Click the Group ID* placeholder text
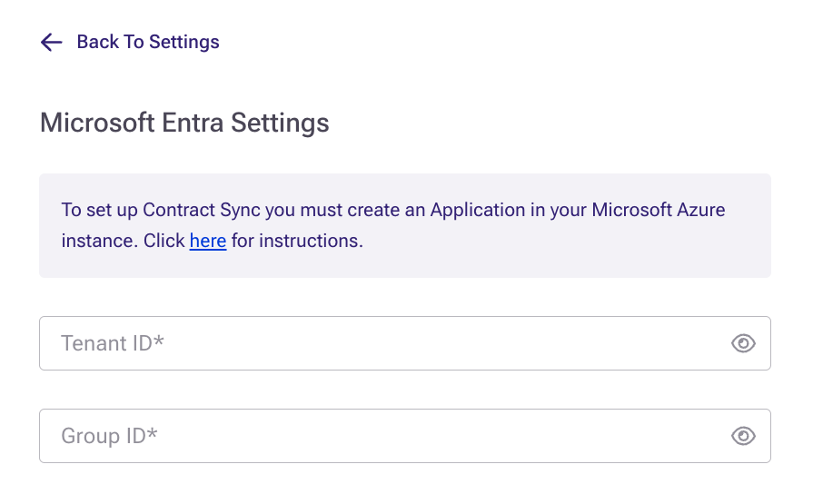Screen dimensions: 813x504 click(x=109, y=436)
